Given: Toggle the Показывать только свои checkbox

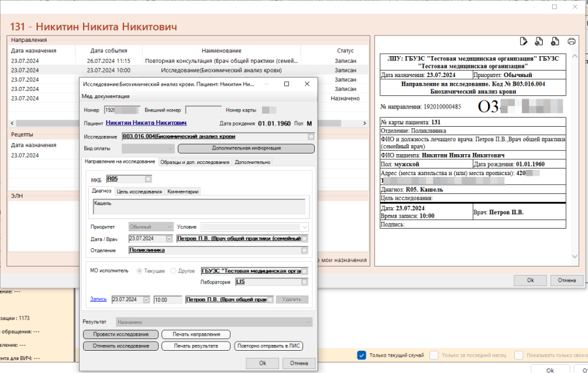Looking at the screenshot, I should (x=519, y=355).
